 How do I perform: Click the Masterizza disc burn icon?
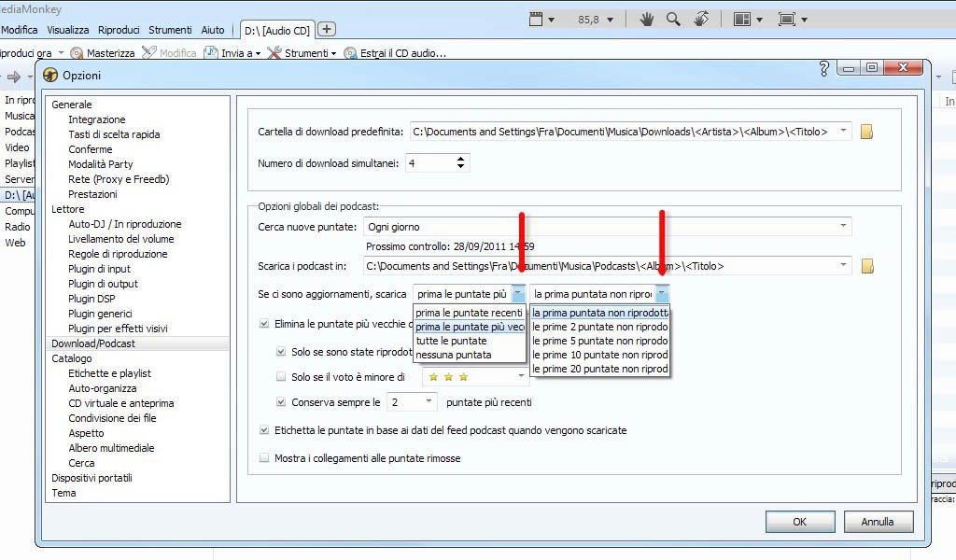77,53
